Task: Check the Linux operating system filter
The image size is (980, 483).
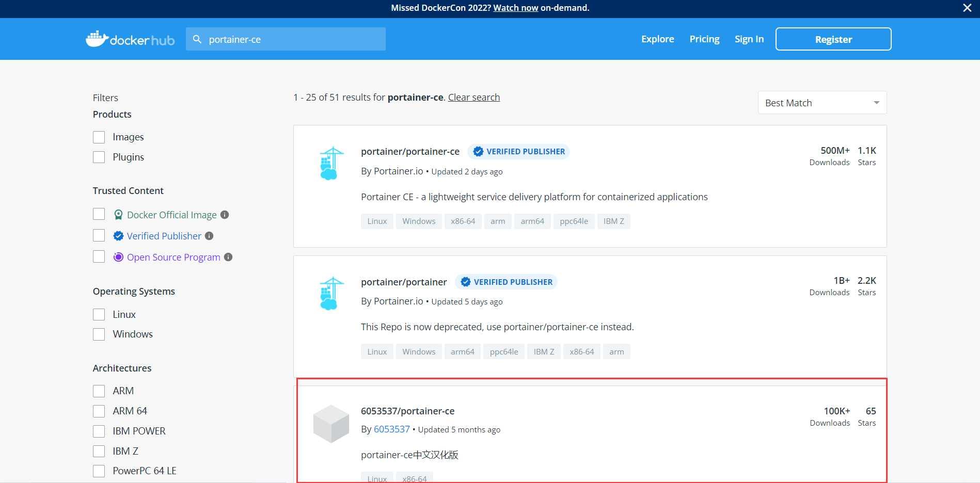Action: pyautogui.click(x=99, y=315)
